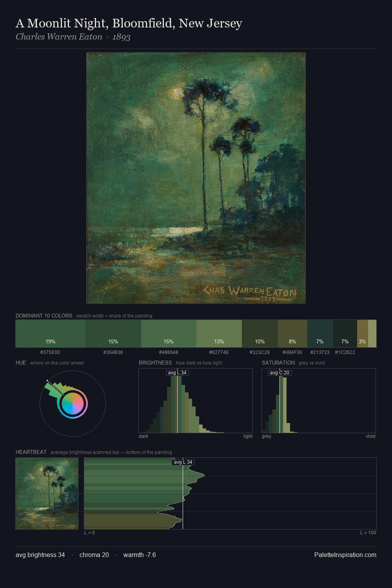Click the 'light' axis label under brightness
The image size is (392, 588).
(x=248, y=436)
